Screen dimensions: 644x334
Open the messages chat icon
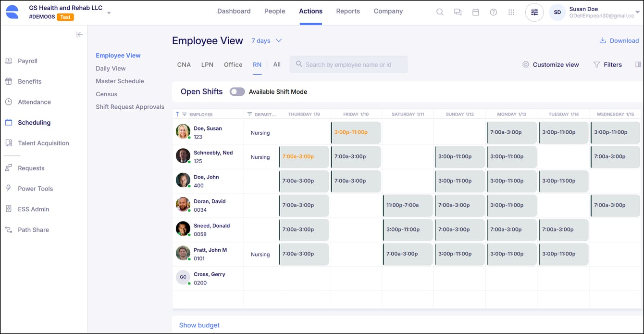click(x=458, y=12)
